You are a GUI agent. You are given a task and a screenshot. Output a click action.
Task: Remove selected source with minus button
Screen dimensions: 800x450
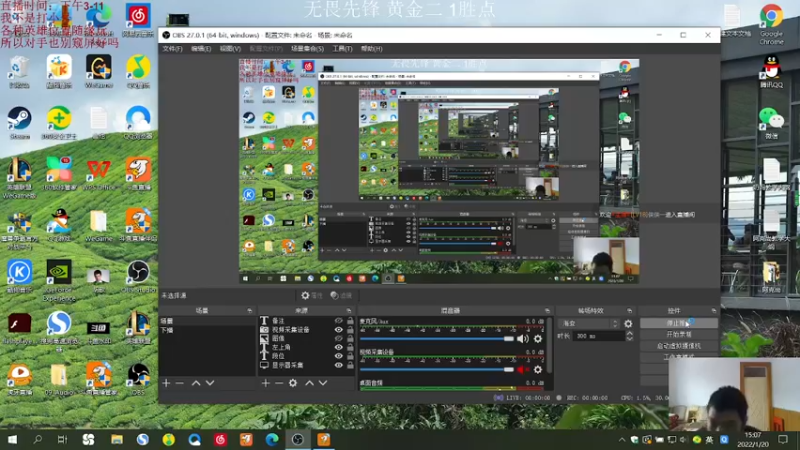(279, 383)
